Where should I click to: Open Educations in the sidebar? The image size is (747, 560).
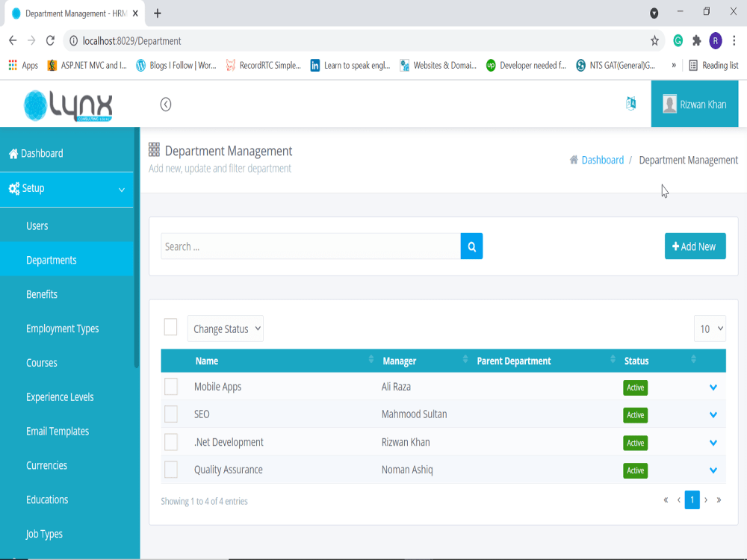[x=66, y=500]
